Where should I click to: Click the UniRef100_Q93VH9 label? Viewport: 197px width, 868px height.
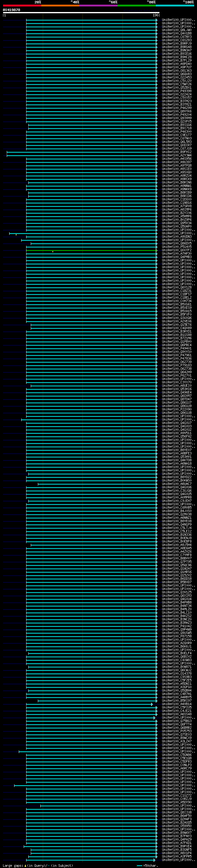(176, 118)
